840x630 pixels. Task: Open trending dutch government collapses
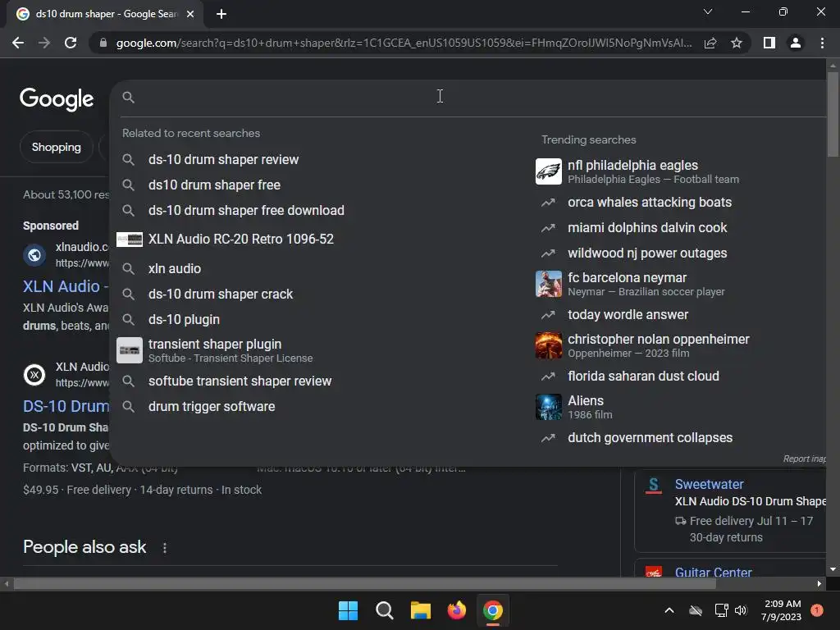click(x=650, y=438)
